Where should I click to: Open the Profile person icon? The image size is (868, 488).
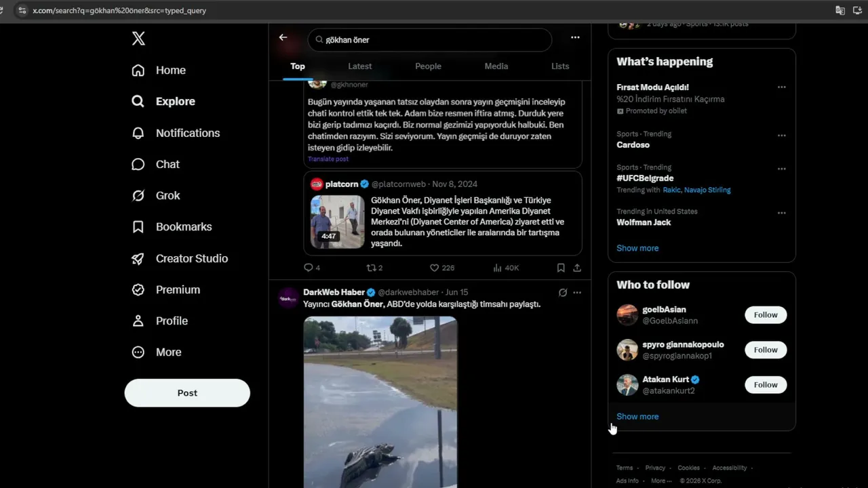tap(138, 321)
